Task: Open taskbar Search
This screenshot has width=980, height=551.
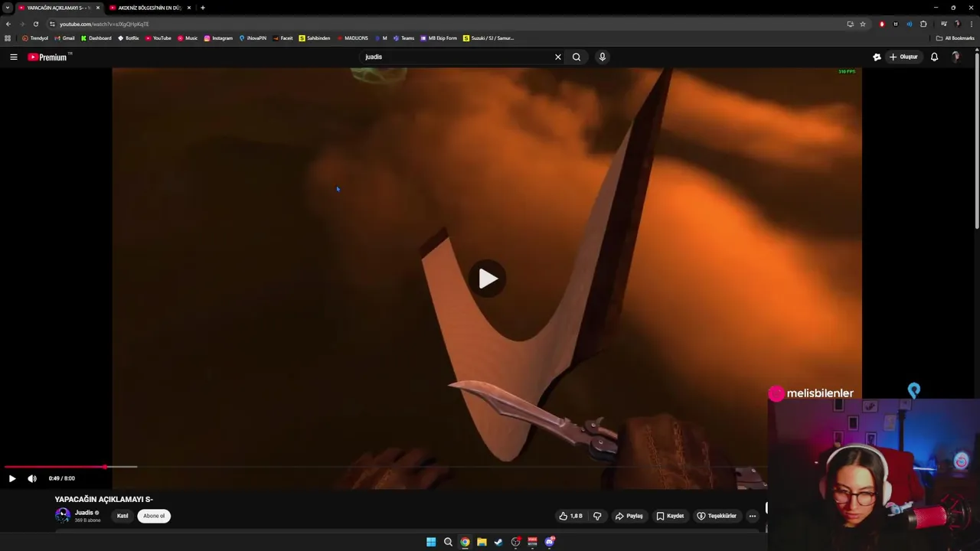Action: pos(448,542)
